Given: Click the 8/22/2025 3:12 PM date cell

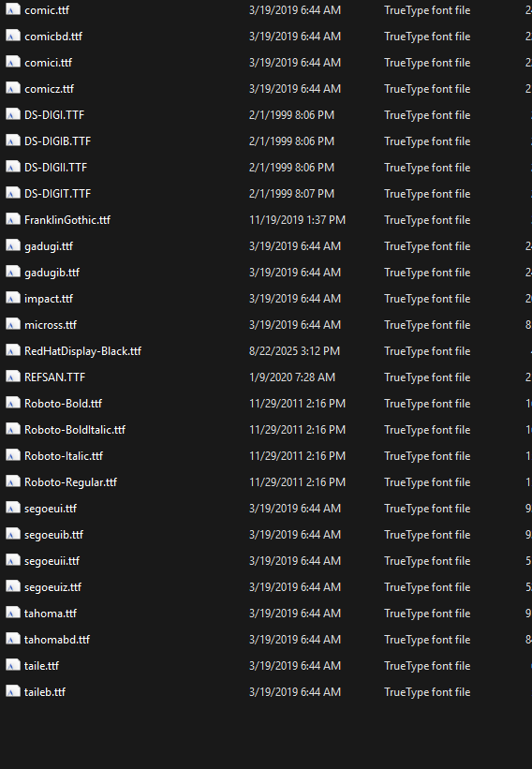Looking at the screenshot, I should 294,351.
